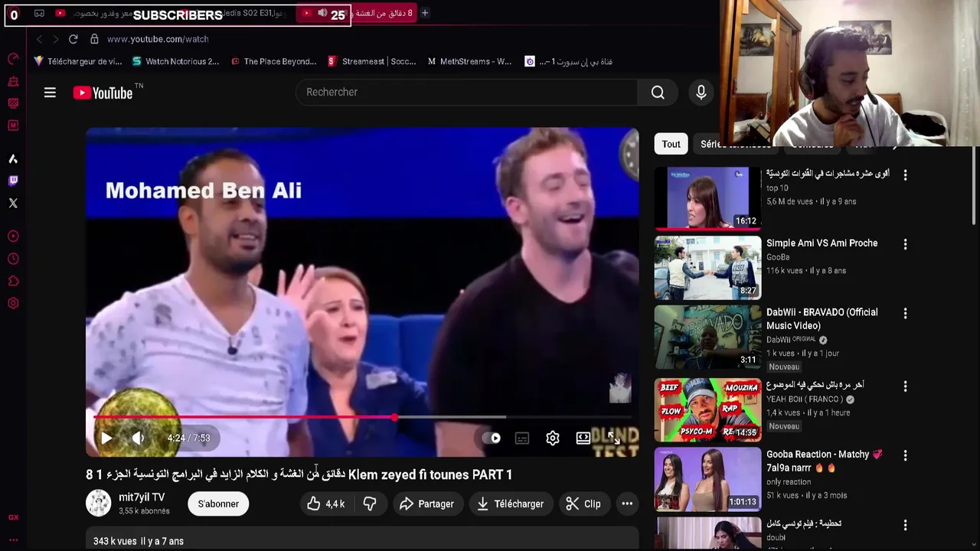Enter fullscreen with the expand arrows icon
The width and height of the screenshot is (980, 551).
coord(614,438)
